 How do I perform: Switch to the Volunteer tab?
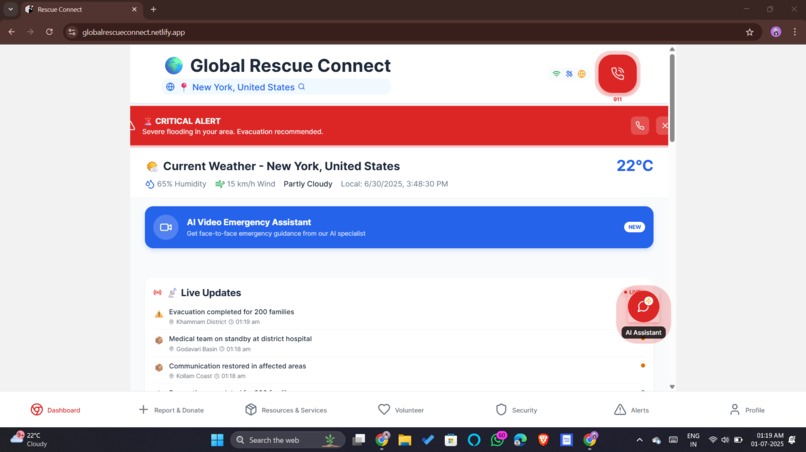(x=401, y=410)
